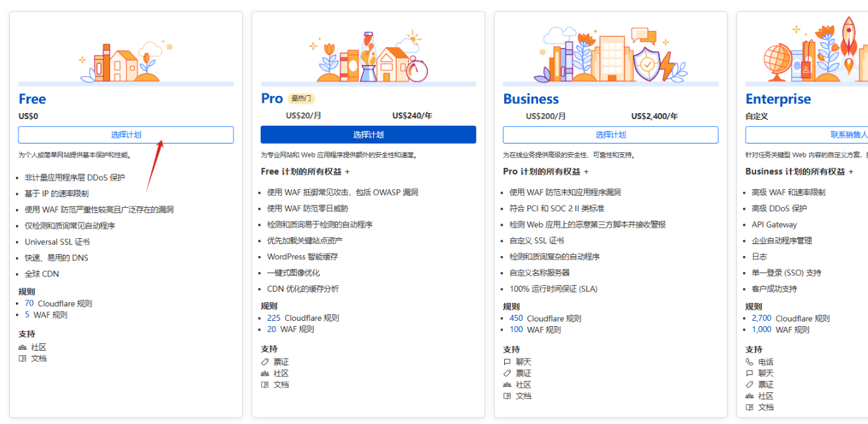Viewport: 868px width, 424px height.
Task: Click the ticket icon under Pro plan support
Action: pos(263,361)
